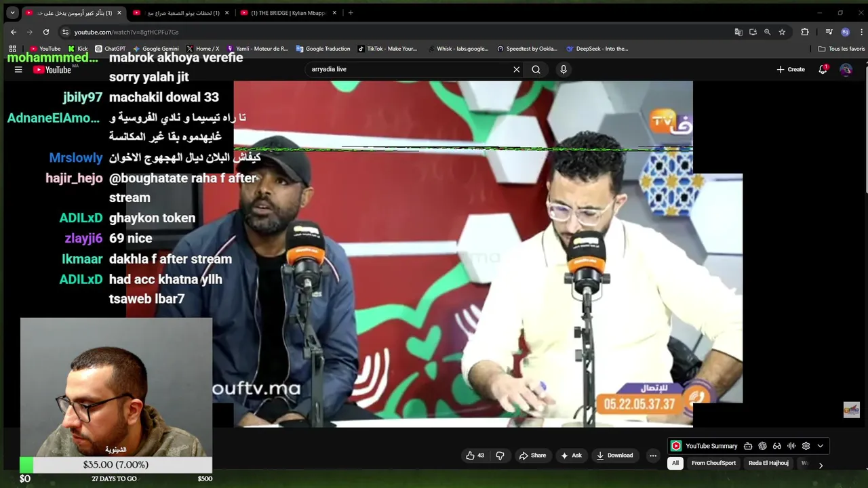Open the apps grid in bookmarks bar
The width and height of the screenshot is (868, 488).
(12, 49)
